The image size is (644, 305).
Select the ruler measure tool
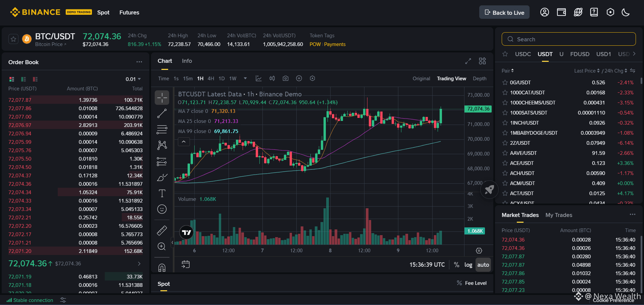pyautogui.click(x=162, y=231)
